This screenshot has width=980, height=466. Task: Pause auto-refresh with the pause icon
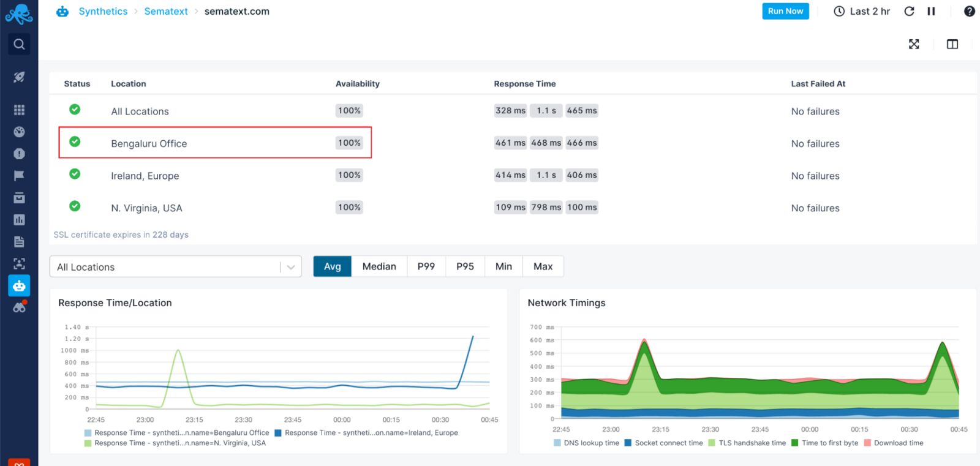pos(931,11)
